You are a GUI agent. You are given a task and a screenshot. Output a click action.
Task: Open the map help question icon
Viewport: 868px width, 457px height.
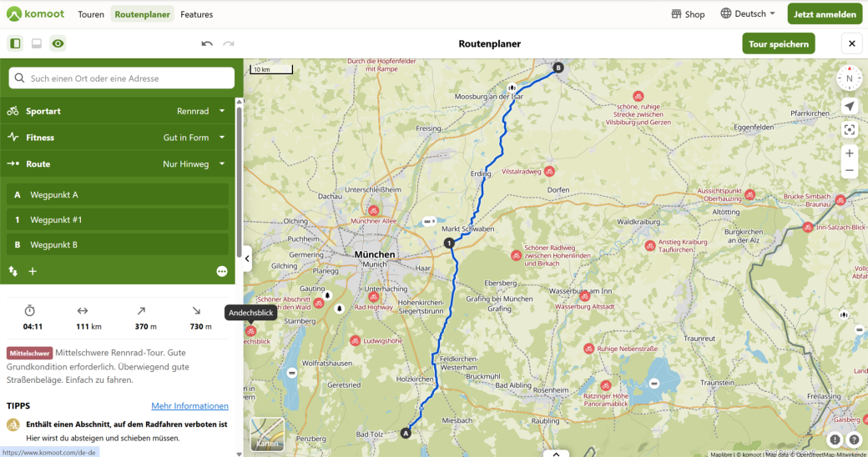854,439
